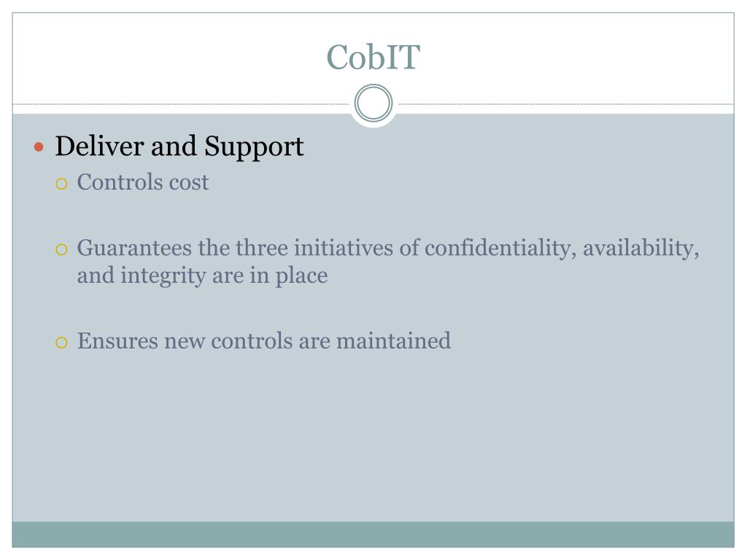Click the CobIT slide title
This screenshot has height=560, width=747.
point(373,58)
